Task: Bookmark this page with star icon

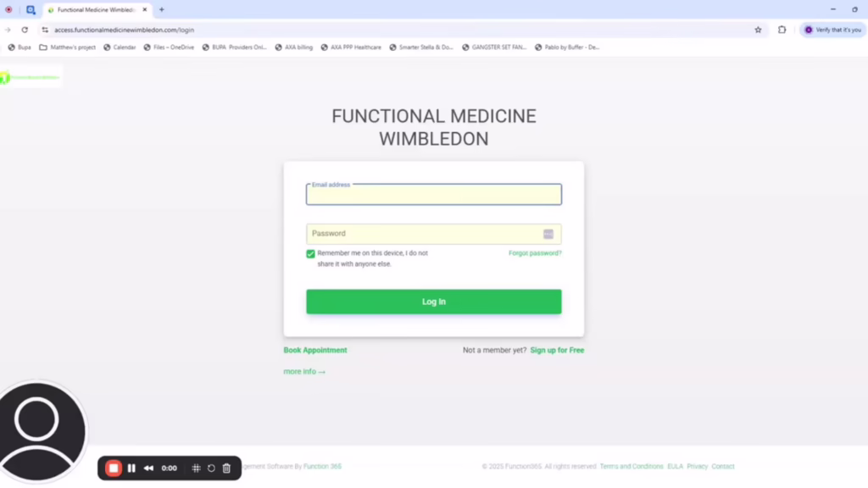Action: pos(758,30)
